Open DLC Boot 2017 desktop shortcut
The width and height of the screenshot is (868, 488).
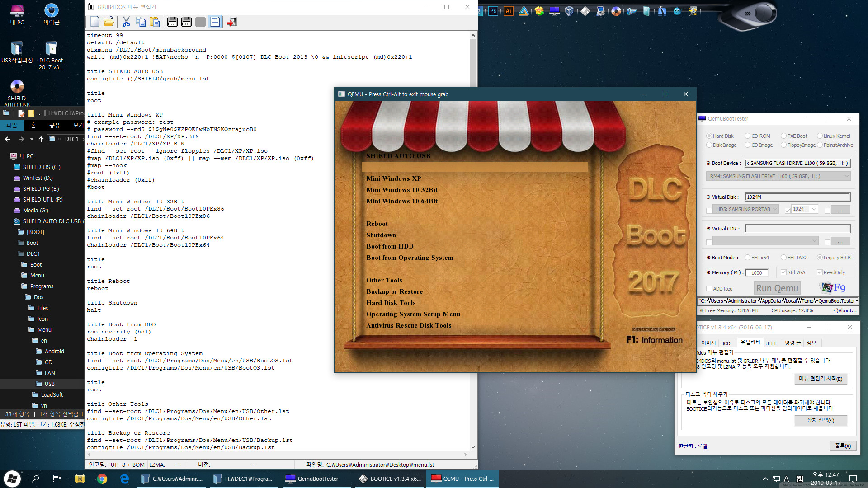(51, 55)
